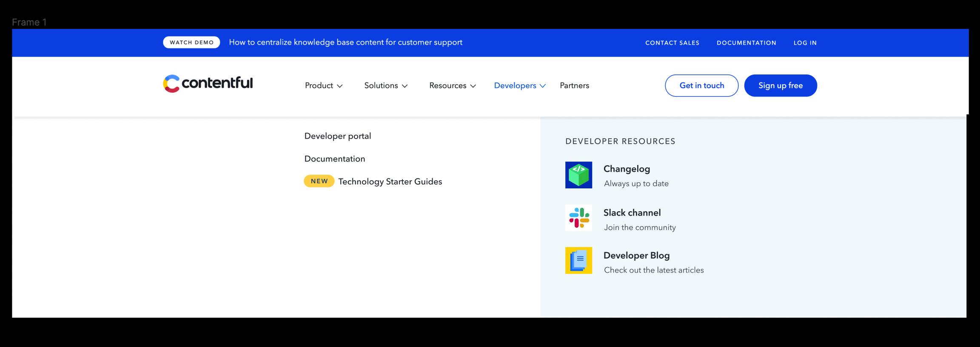The height and width of the screenshot is (347, 980).
Task: Click the Contentful logo
Action: pos(208,83)
